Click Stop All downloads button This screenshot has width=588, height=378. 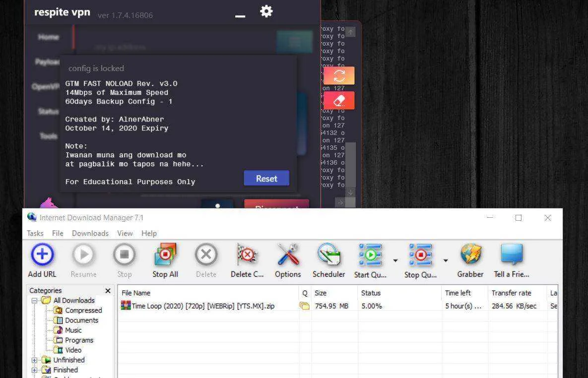[165, 260]
